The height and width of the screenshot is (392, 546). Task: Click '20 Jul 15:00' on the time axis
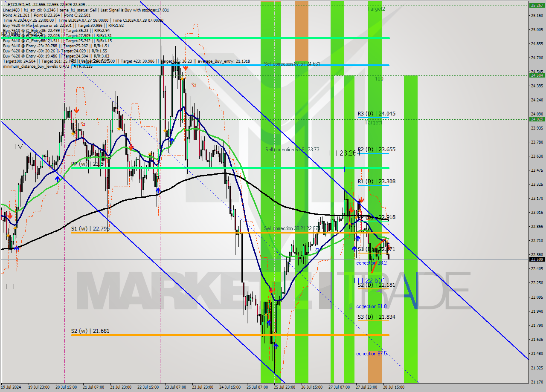pos(66,387)
